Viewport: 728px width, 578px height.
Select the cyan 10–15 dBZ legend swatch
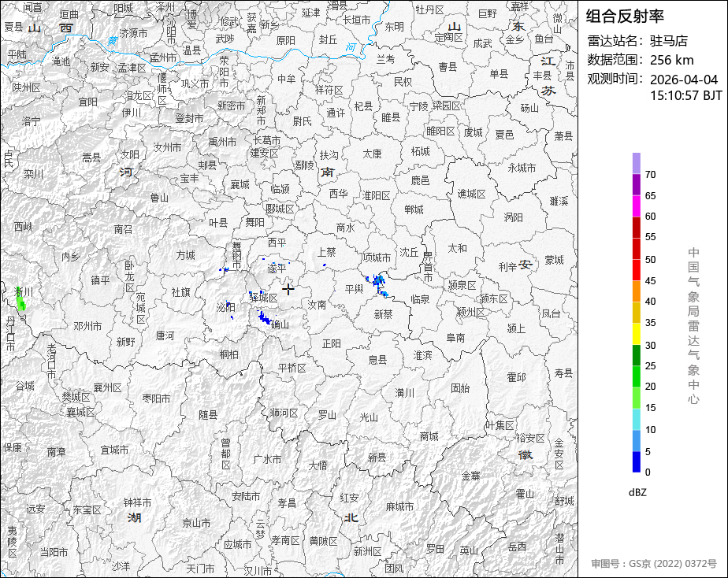click(x=636, y=420)
